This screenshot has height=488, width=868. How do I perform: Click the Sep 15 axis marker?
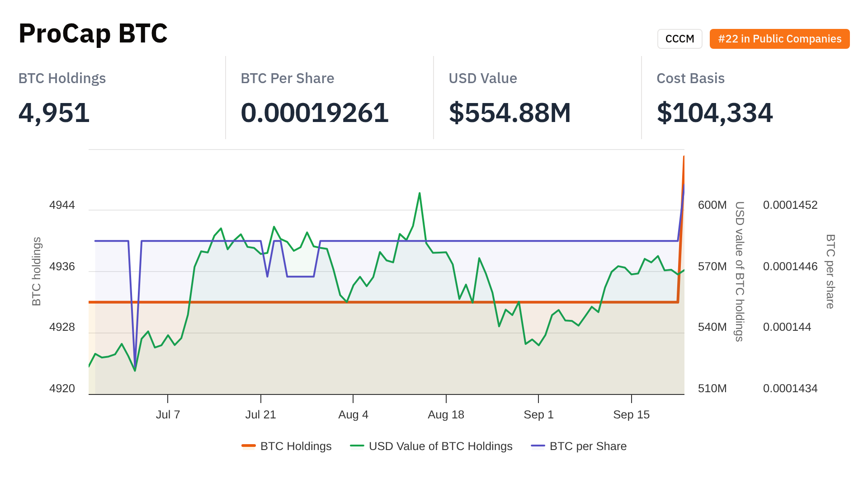click(x=631, y=414)
